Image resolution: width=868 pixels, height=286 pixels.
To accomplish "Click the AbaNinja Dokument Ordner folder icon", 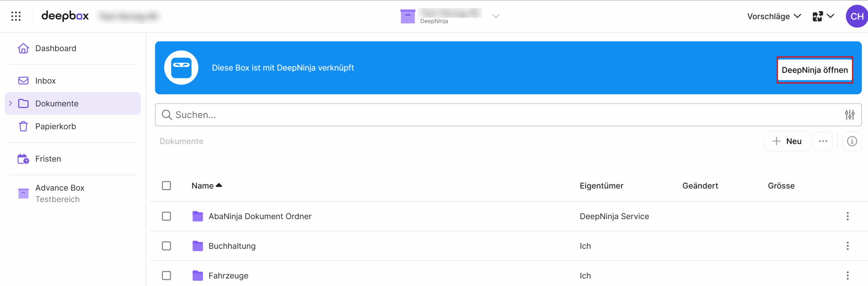I will tap(198, 216).
